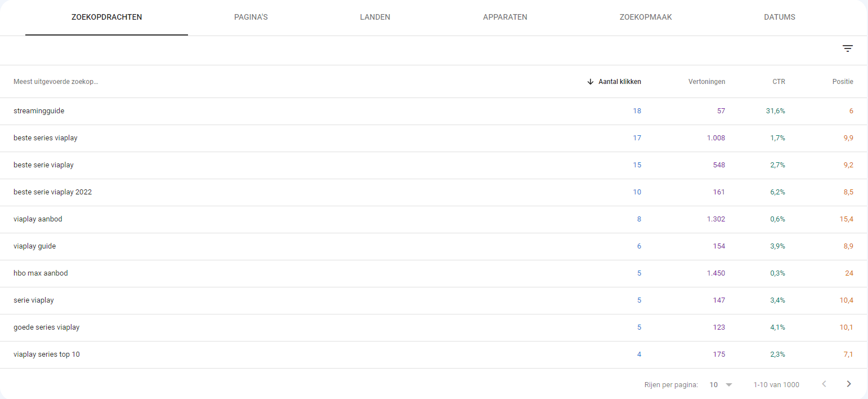Click the clicks value 17
This screenshot has height=399, width=868.
click(637, 138)
